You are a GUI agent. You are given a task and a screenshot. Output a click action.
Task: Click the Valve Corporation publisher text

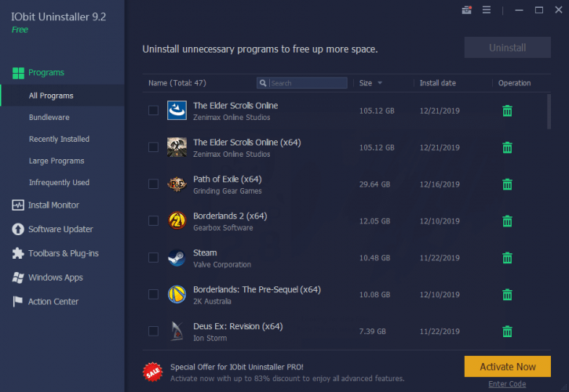pyautogui.click(x=222, y=265)
